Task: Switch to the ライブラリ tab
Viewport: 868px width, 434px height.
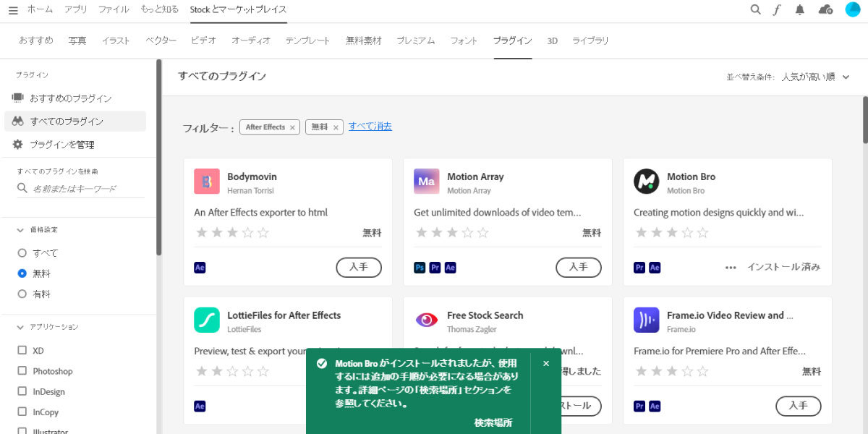Action: 590,41
